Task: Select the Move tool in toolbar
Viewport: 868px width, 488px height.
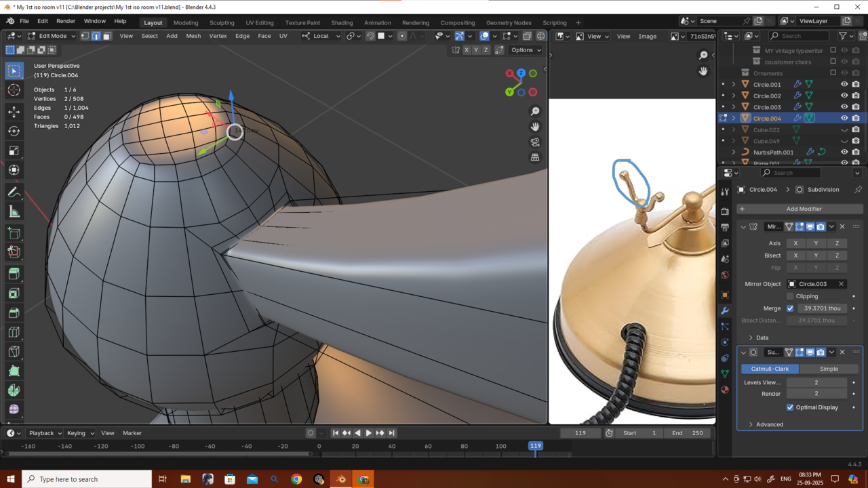Action: click(x=14, y=111)
